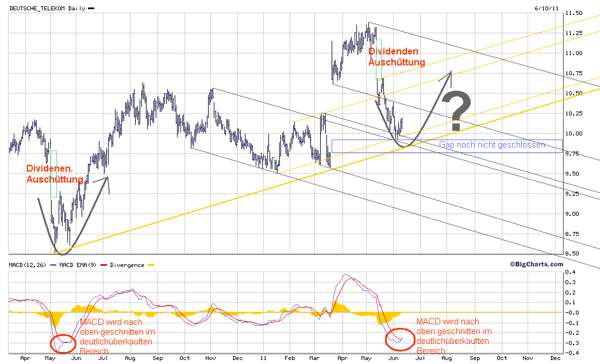The height and width of the screenshot is (364, 600).
Task: Click the -0.1 MACD axis label
Action: (x=571, y=323)
